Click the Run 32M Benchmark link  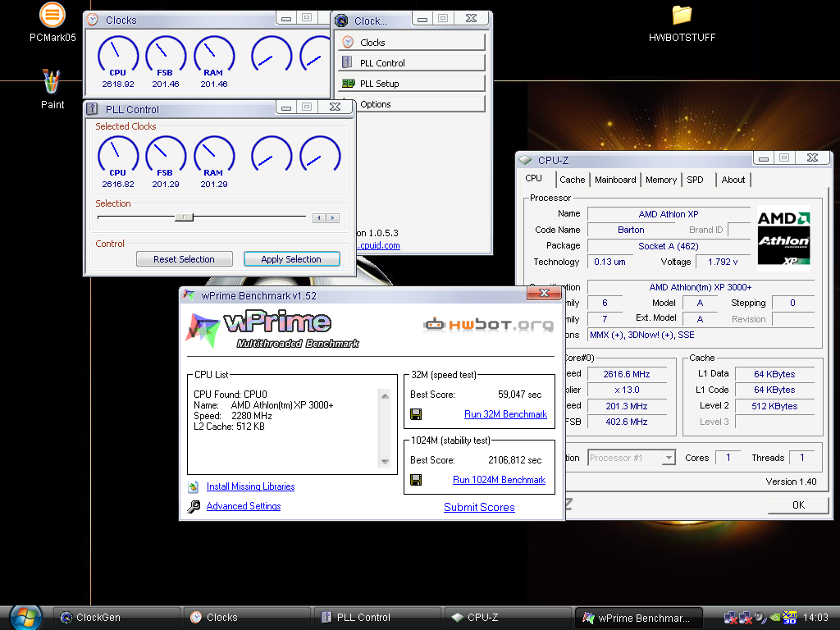click(505, 414)
